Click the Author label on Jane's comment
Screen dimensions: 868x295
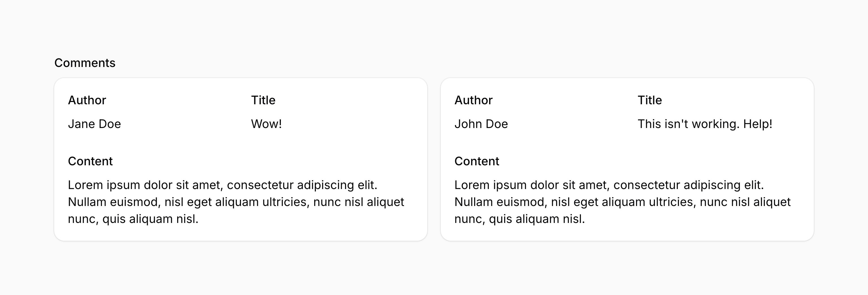coord(87,100)
